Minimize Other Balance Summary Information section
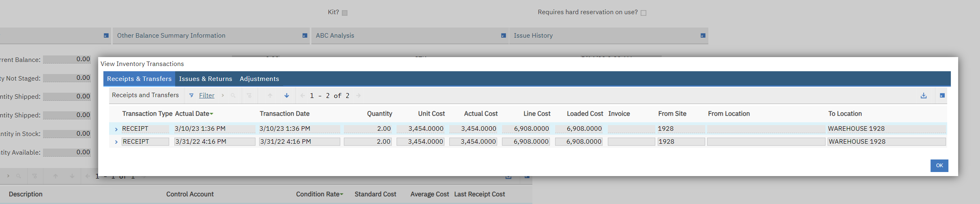 (x=305, y=36)
